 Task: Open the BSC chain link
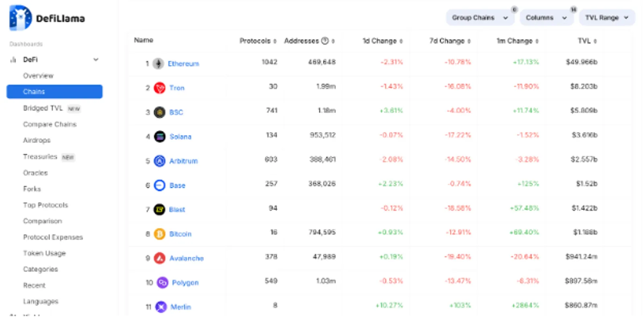point(176,112)
